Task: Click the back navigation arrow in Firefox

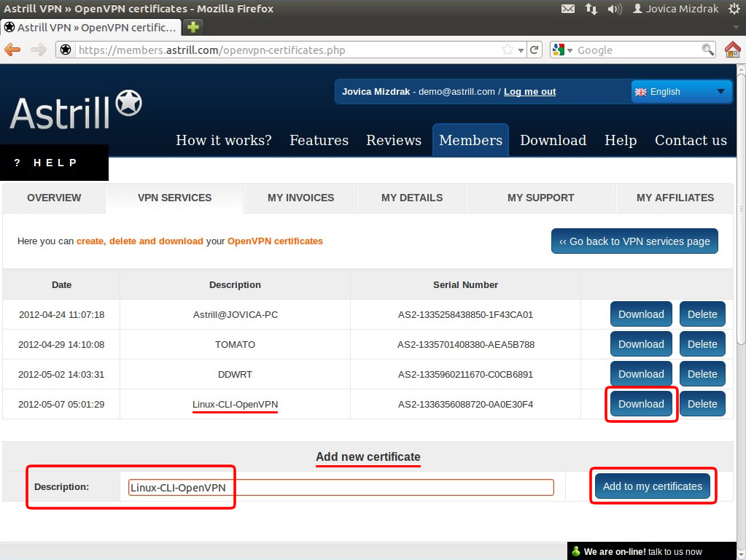Action: point(13,50)
